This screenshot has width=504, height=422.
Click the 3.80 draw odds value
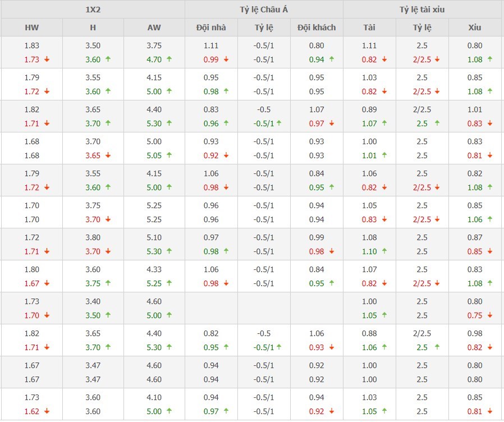click(93, 237)
